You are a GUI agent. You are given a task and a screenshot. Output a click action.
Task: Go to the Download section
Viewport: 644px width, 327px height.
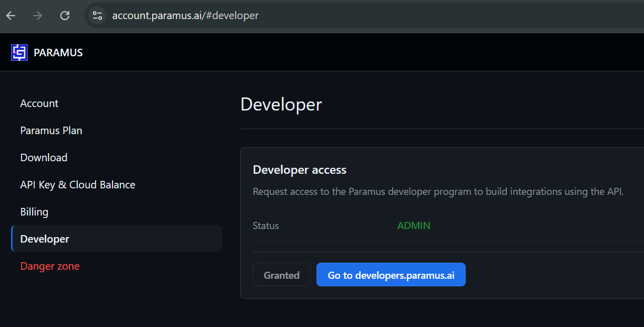117,158
